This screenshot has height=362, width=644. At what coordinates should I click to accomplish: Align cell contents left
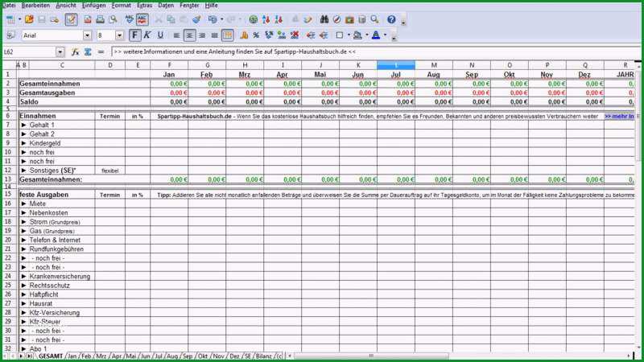(176, 35)
